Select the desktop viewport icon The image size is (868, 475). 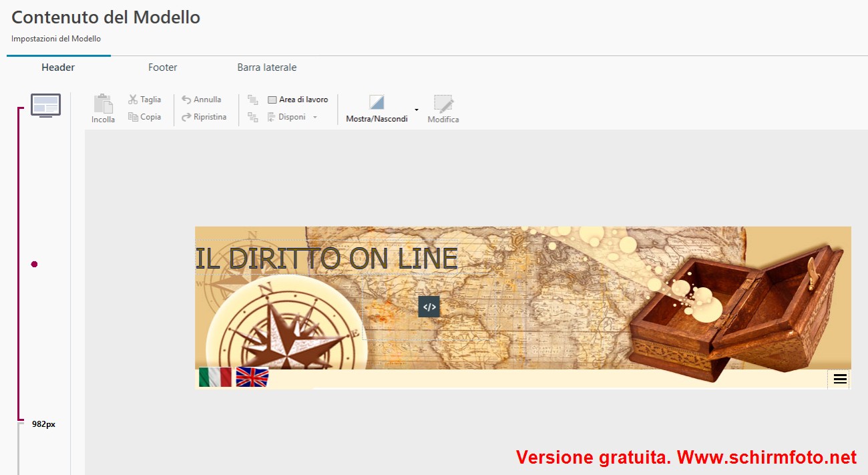(45, 106)
